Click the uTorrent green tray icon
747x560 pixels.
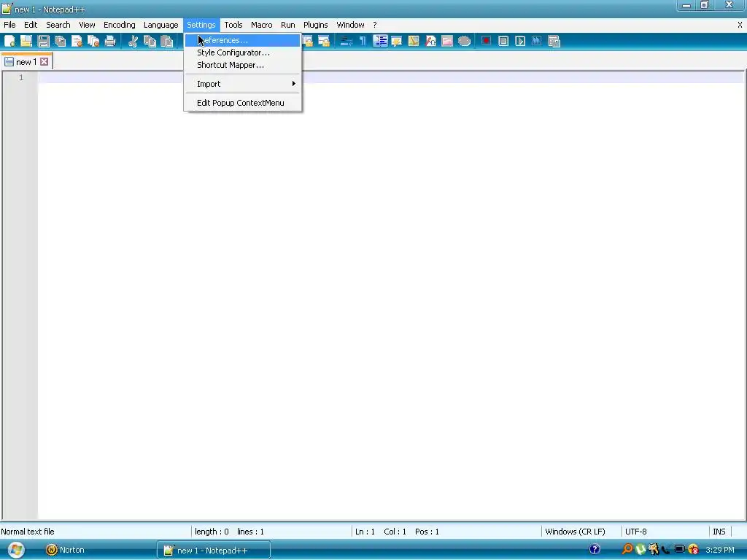(x=640, y=550)
